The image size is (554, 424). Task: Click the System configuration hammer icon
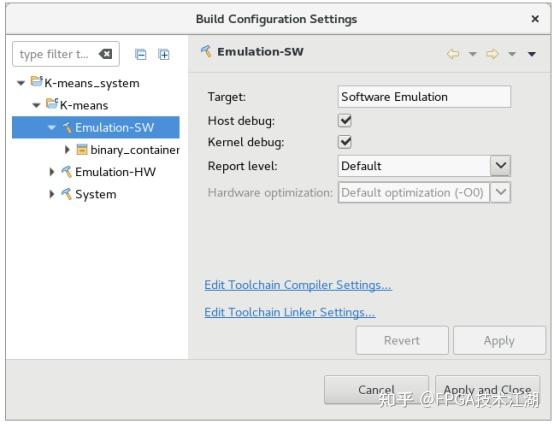click(x=66, y=194)
